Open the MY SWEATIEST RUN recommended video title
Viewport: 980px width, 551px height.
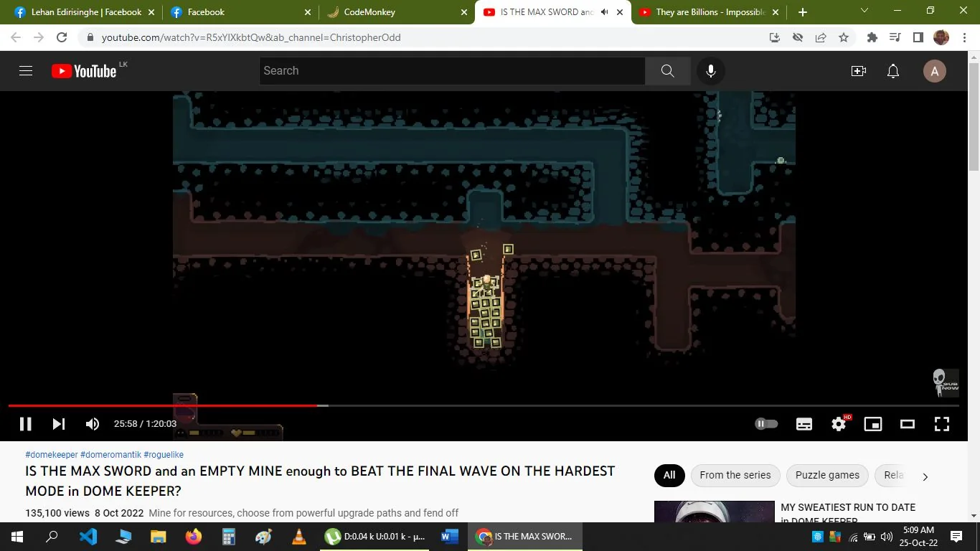tap(848, 514)
